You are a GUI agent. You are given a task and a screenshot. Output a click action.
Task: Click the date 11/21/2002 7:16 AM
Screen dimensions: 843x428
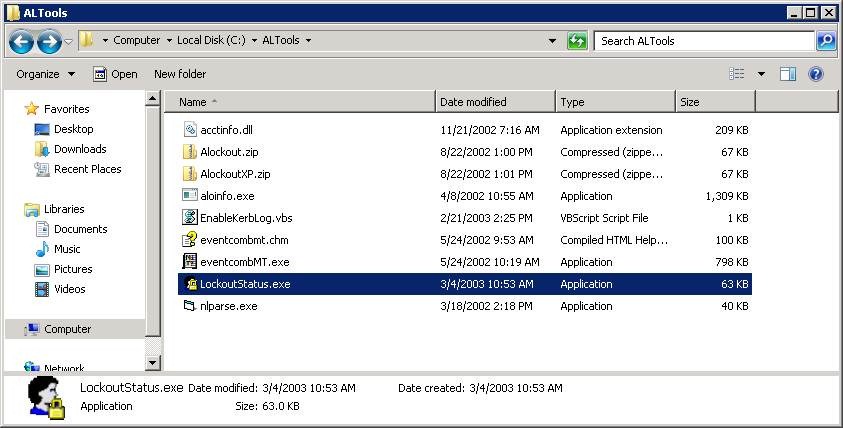489,130
